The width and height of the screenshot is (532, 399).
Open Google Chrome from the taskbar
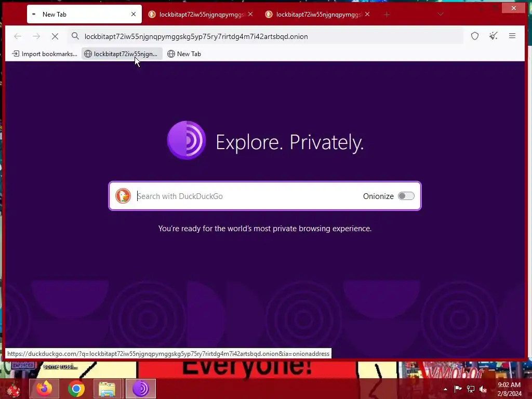pos(76,389)
